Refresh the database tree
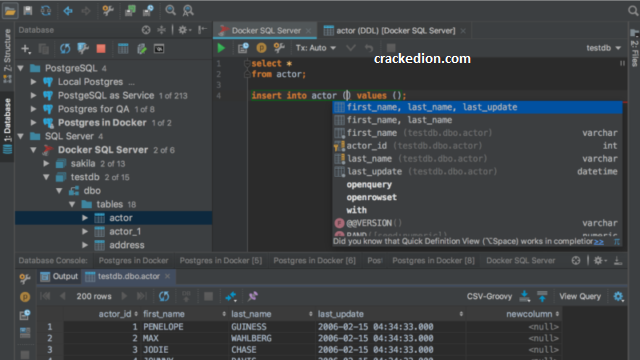Image resolution: width=640 pixels, height=360 pixels. click(65, 49)
